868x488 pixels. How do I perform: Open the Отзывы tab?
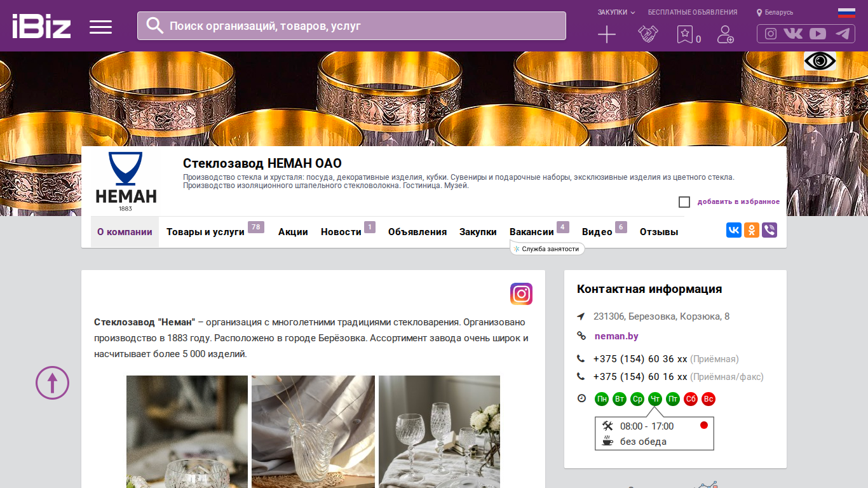pyautogui.click(x=659, y=232)
